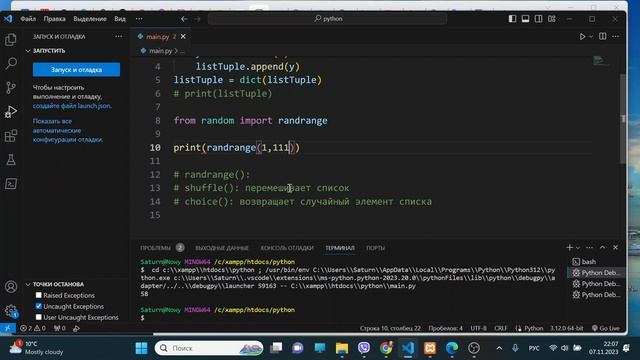
Task: Open the Search view in activity bar
Action: [11, 63]
